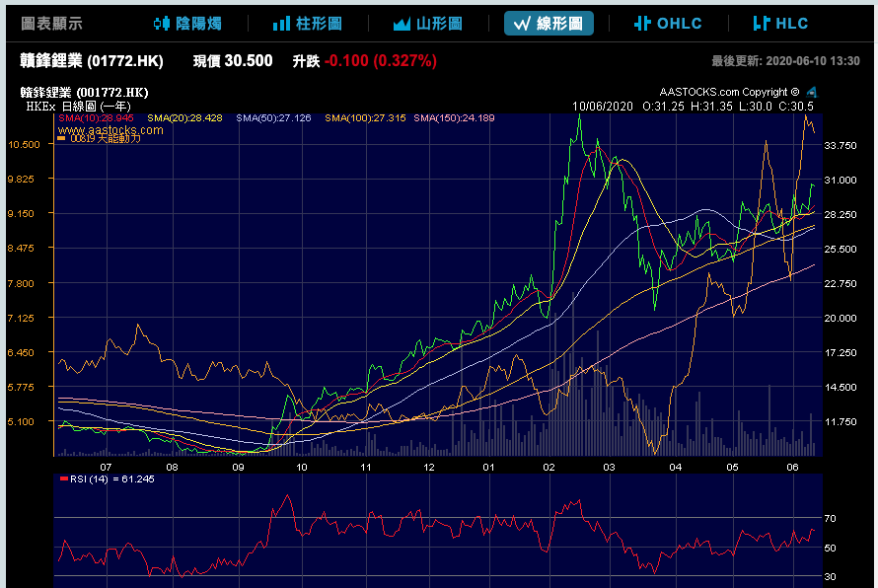
Task: Click the candlestick icon beside 陰陽燭
Action: tap(161, 24)
